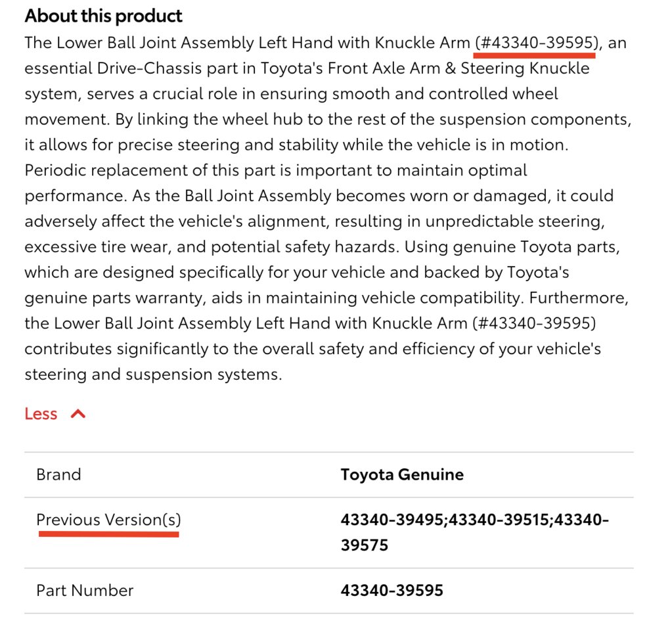Click previous version number 43340-39515
The width and height of the screenshot is (672, 640).
499,520
